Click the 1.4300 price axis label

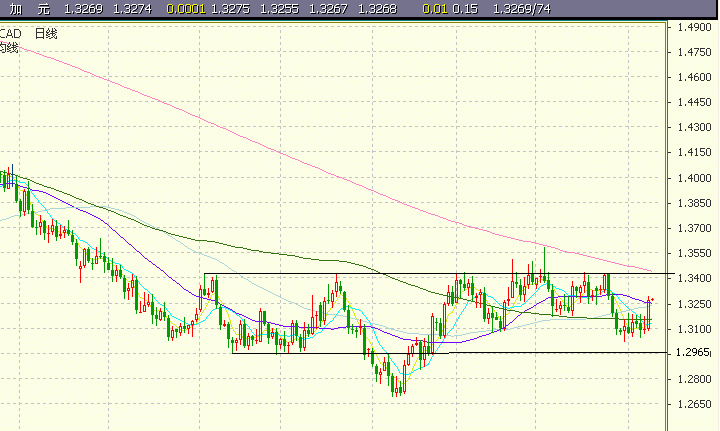[694, 127]
